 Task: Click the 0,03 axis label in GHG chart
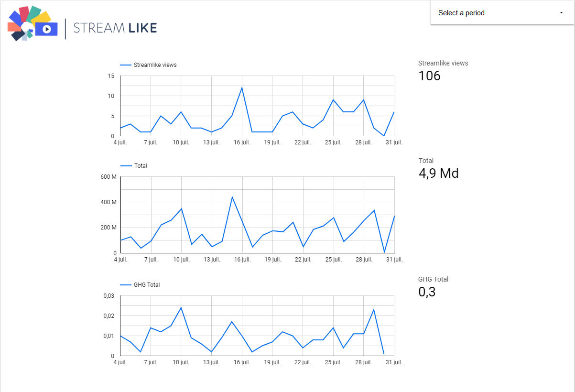109,296
